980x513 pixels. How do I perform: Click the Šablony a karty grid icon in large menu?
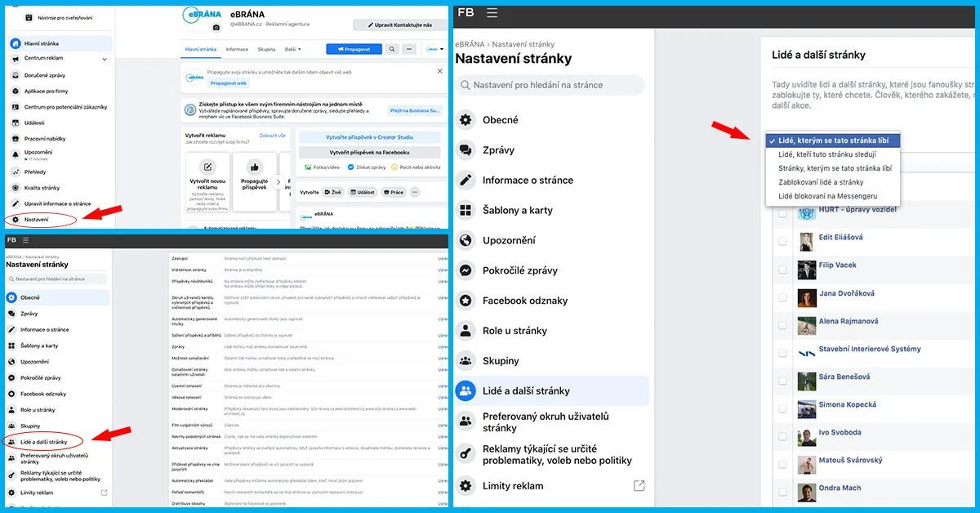pos(465,210)
